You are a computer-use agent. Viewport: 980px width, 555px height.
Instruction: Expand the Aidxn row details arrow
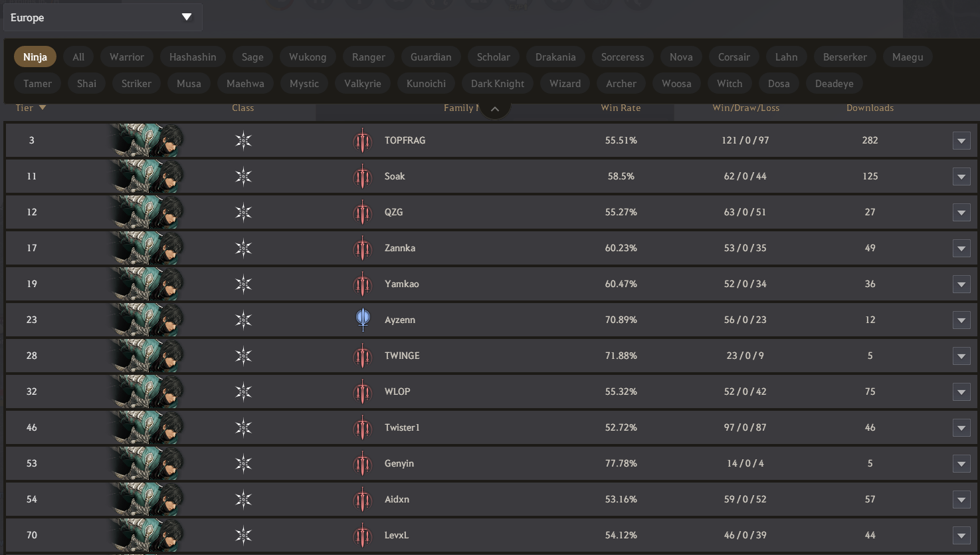(961, 500)
